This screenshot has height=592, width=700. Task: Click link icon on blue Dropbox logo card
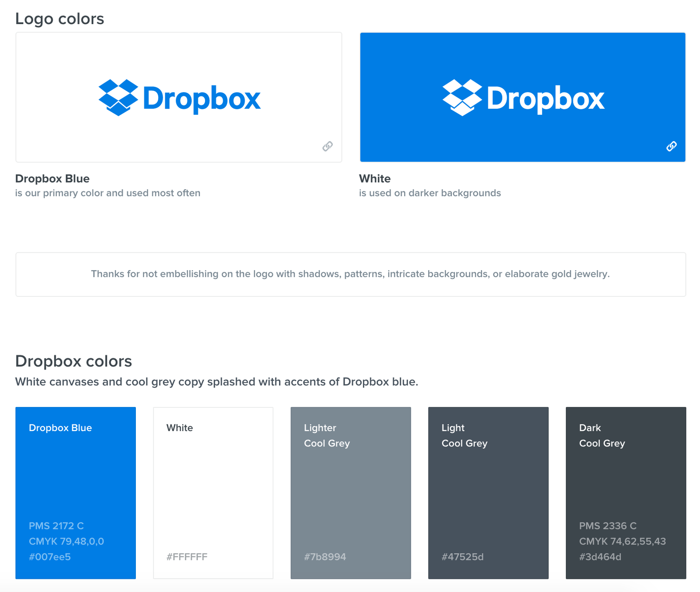point(327,146)
